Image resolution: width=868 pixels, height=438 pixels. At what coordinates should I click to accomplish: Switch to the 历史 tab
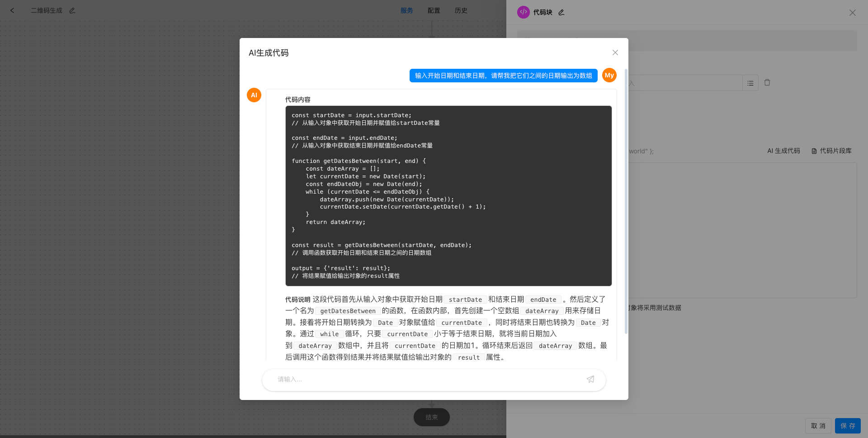(461, 10)
